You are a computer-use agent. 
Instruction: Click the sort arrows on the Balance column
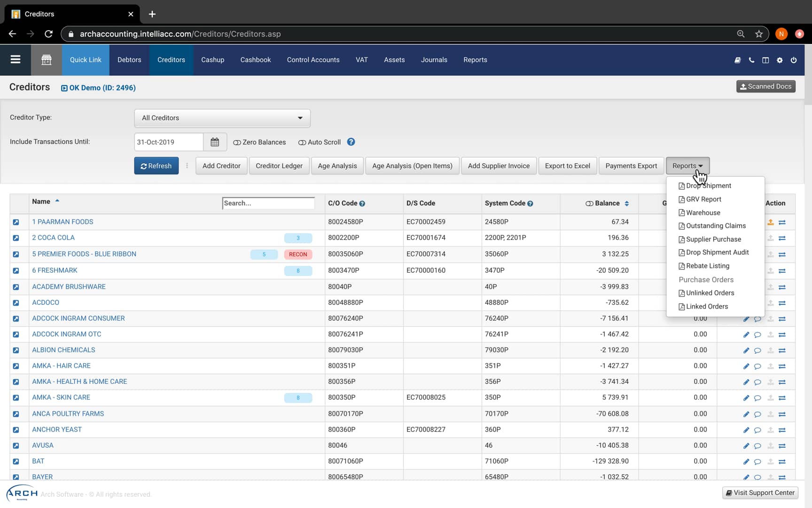627,203
